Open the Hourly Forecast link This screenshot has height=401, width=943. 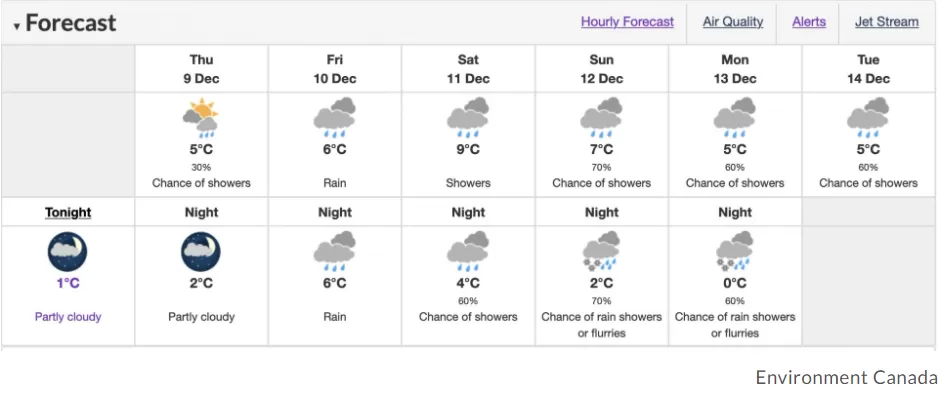627,22
